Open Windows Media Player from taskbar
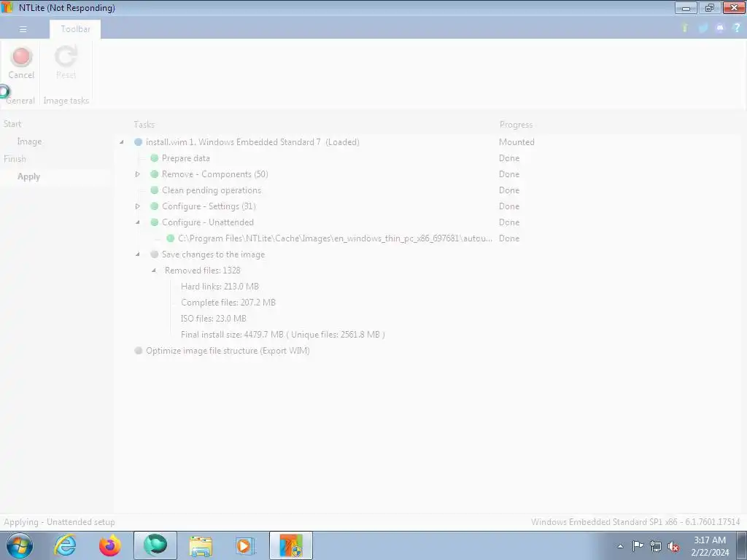Screen dimensions: 747x560 tap(245, 545)
